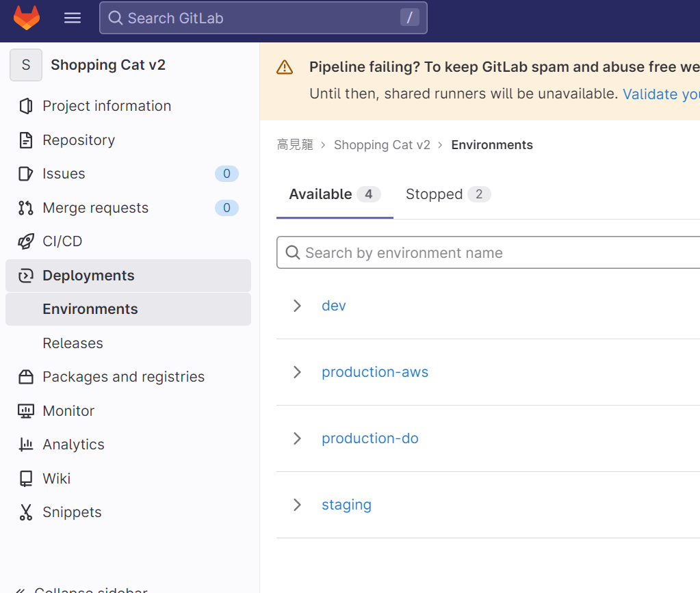This screenshot has height=593, width=700.
Task: Switch to the Available tab
Action: (335, 194)
